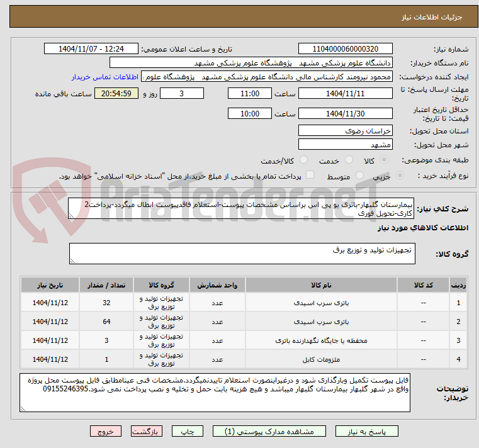Click the response deadline time 11:00 field
The width and height of the screenshot is (479, 448).
250,94
